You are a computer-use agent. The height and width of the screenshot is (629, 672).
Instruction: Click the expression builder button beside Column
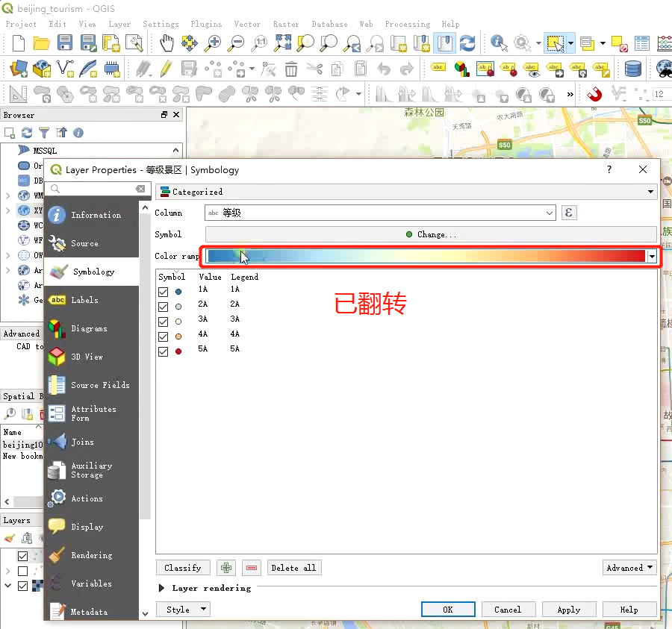click(x=568, y=213)
